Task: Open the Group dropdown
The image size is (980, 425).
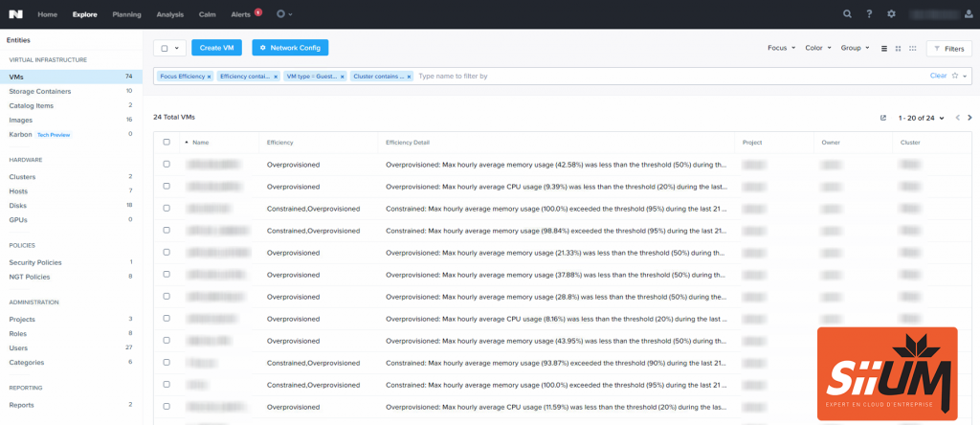Action: pyautogui.click(x=855, y=48)
